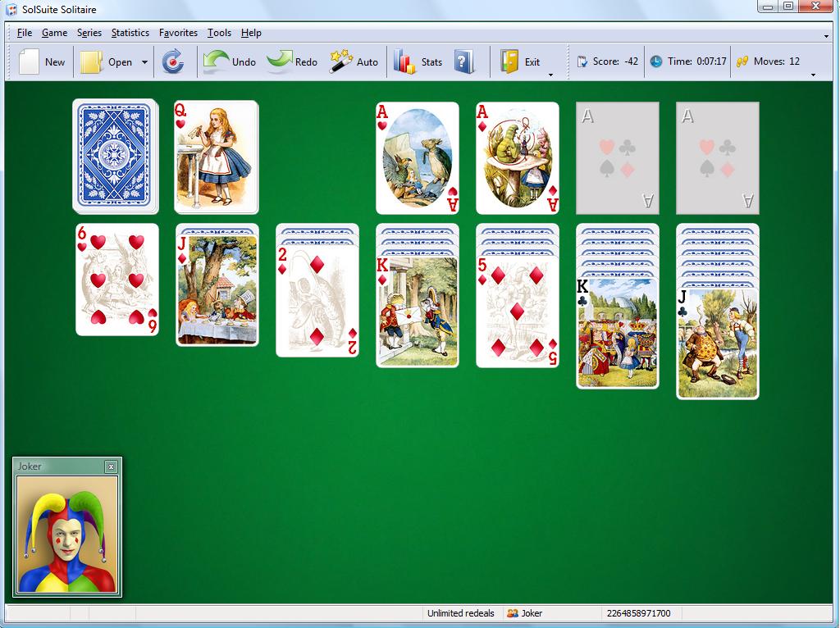Image resolution: width=840 pixels, height=628 pixels.
Task: Click the Joker portrait image
Action: click(x=67, y=535)
